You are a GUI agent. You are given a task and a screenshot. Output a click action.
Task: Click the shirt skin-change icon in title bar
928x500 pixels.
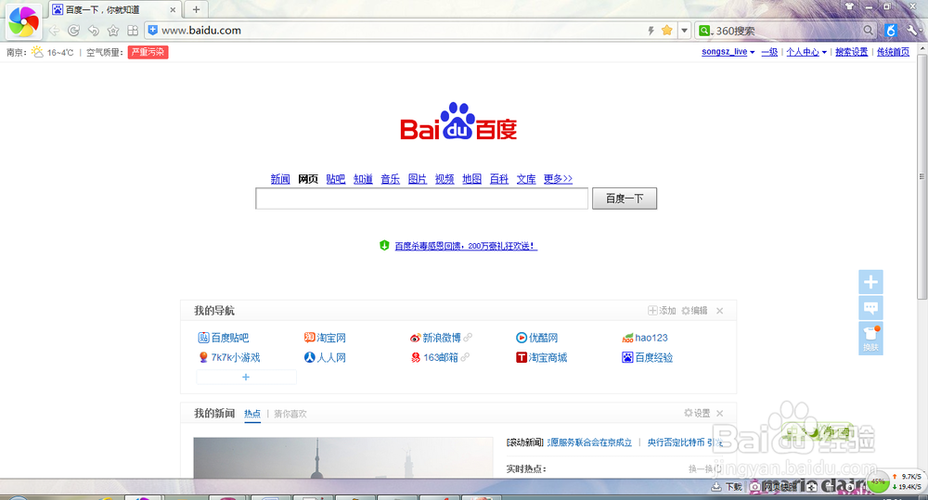(x=849, y=7)
